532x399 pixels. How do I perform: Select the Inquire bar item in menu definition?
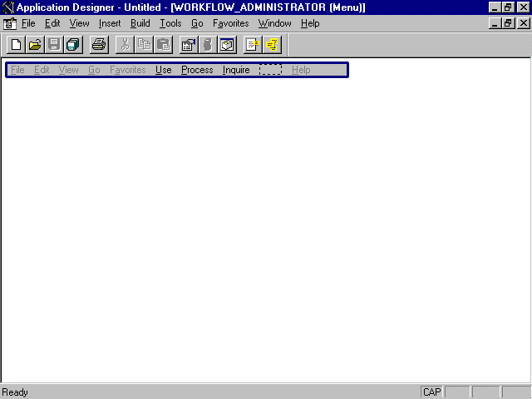click(236, 70)
